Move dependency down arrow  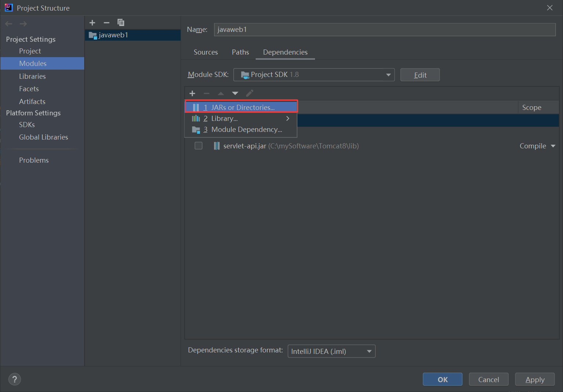pos(235,93)
